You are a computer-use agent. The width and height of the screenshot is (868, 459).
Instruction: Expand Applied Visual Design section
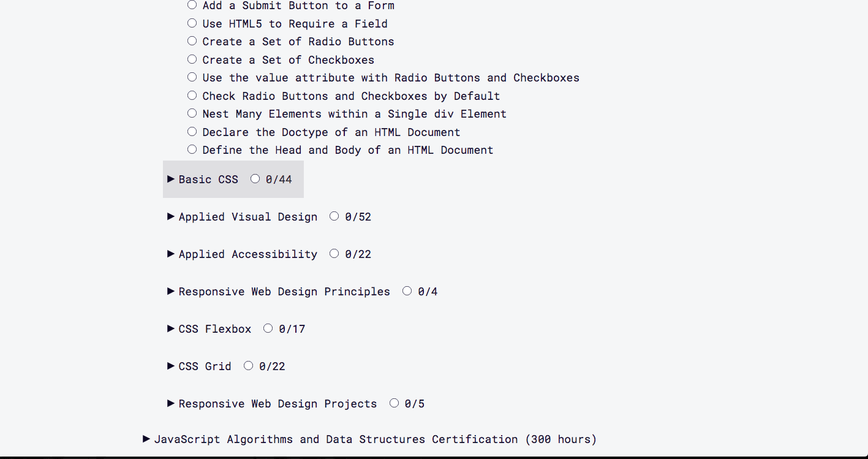(171, 216)
